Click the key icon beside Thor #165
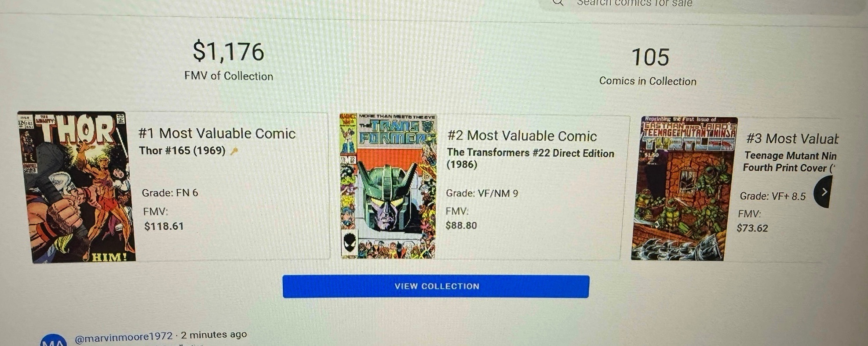Viewport: 868px width, 346px height. point(234,151)
